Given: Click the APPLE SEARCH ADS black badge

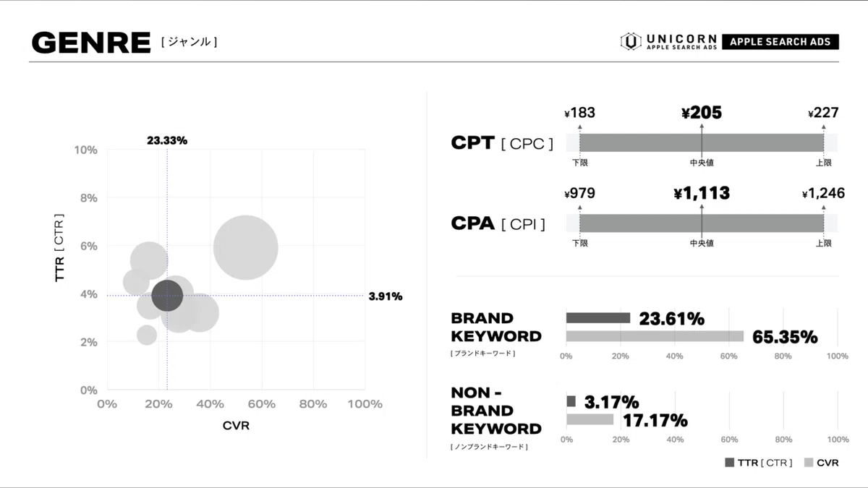Looking at the screenshot, I should (x=780, y=42).
